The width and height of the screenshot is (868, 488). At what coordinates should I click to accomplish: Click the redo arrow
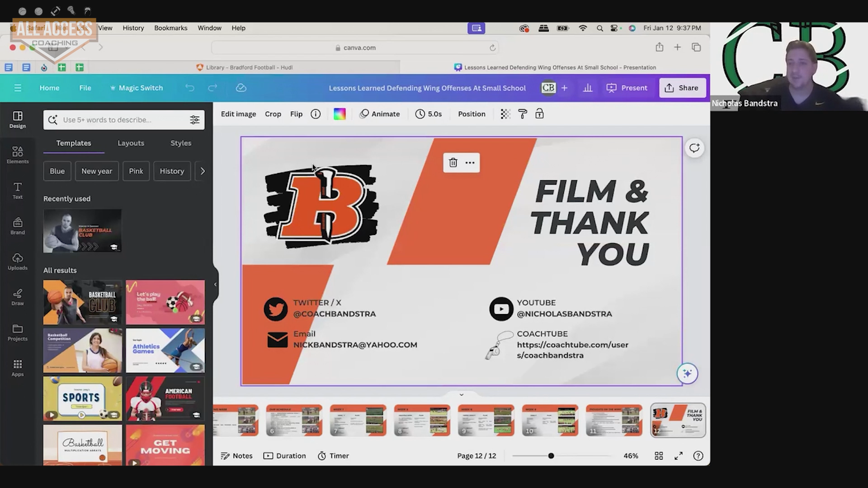point(212,88)
